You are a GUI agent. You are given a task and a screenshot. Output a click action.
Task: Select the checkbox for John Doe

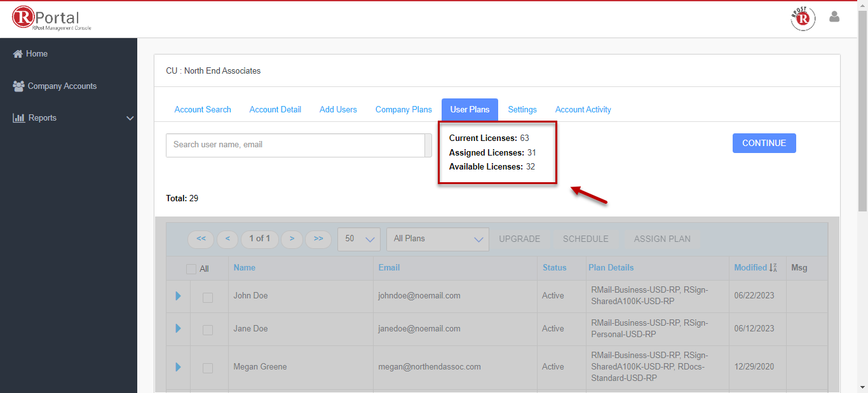[x=208, y=297]
